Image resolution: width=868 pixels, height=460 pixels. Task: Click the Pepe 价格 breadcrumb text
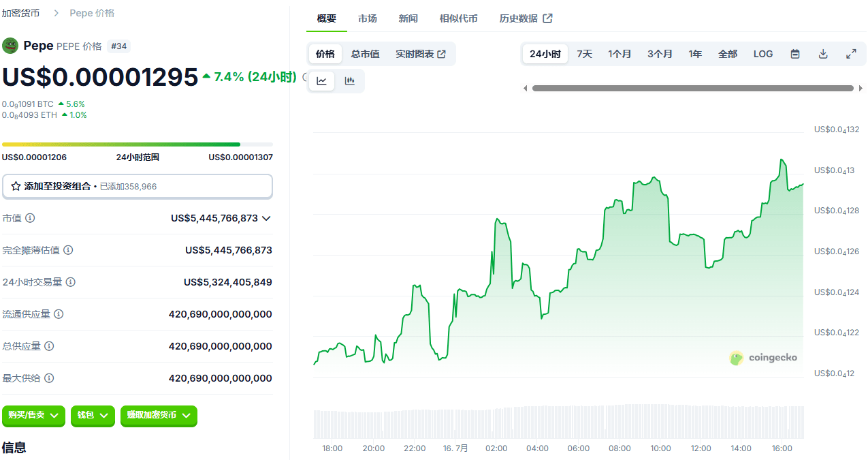point(92,13)
